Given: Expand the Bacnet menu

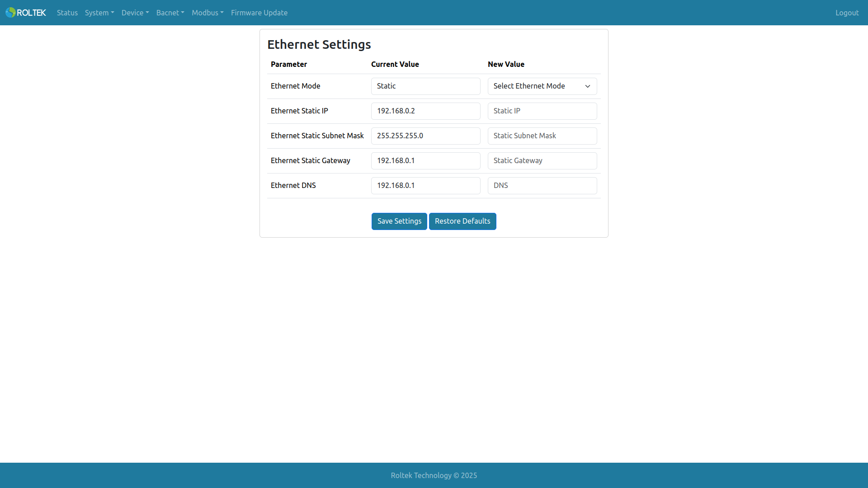Looking at the screenshot, I should (x=170, y=13).
